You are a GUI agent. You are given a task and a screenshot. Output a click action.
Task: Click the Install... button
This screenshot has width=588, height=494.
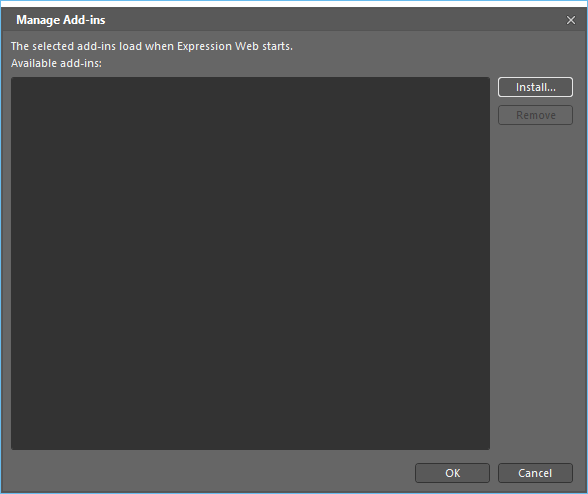tap(535, 87)
